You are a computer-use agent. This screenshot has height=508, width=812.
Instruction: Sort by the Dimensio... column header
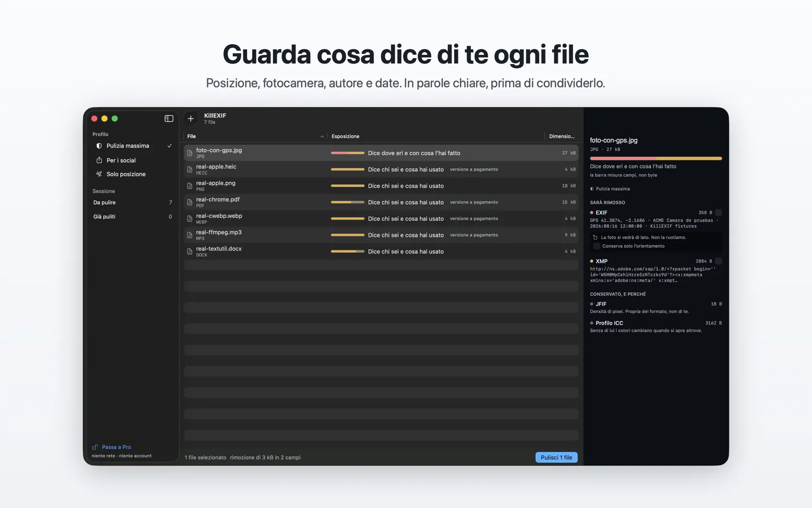[562, 136]
